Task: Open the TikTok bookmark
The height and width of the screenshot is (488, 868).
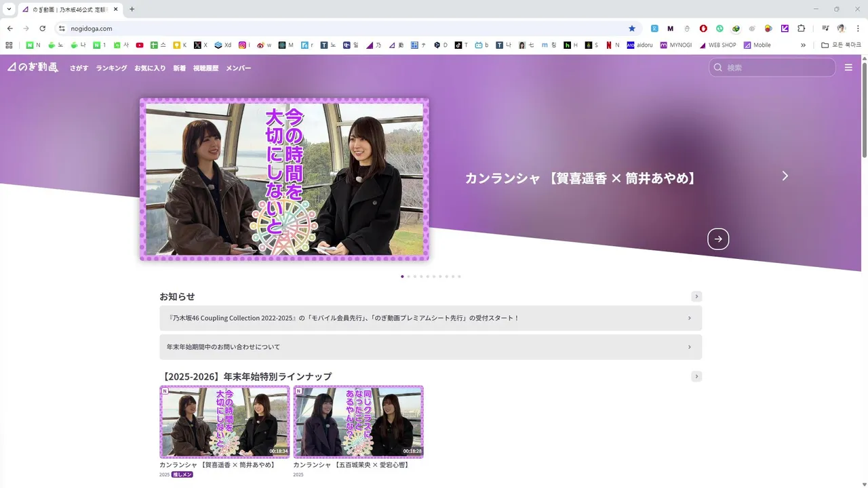Action: click(x=461, y=45)
